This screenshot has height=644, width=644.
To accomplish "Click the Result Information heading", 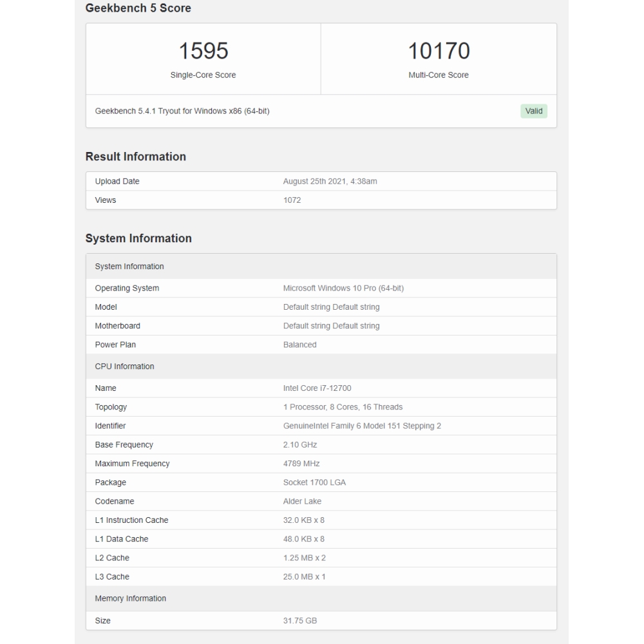I will coord(135,156).
